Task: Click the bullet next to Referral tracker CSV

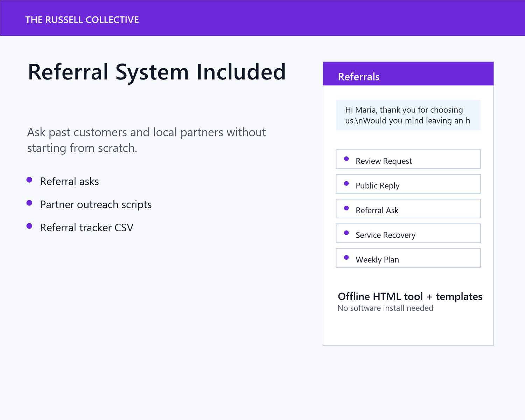Action: point(29,226)
